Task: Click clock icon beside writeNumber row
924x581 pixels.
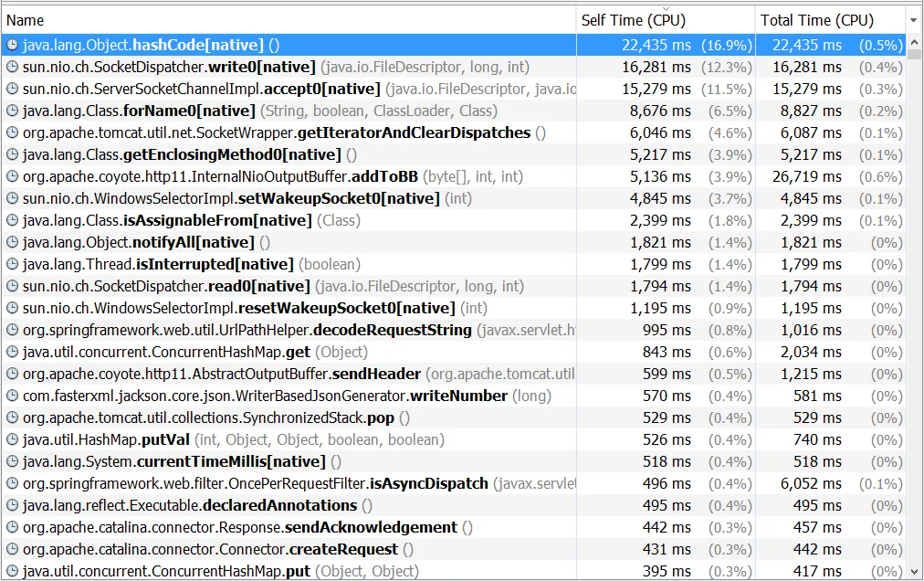Action: 12,396
